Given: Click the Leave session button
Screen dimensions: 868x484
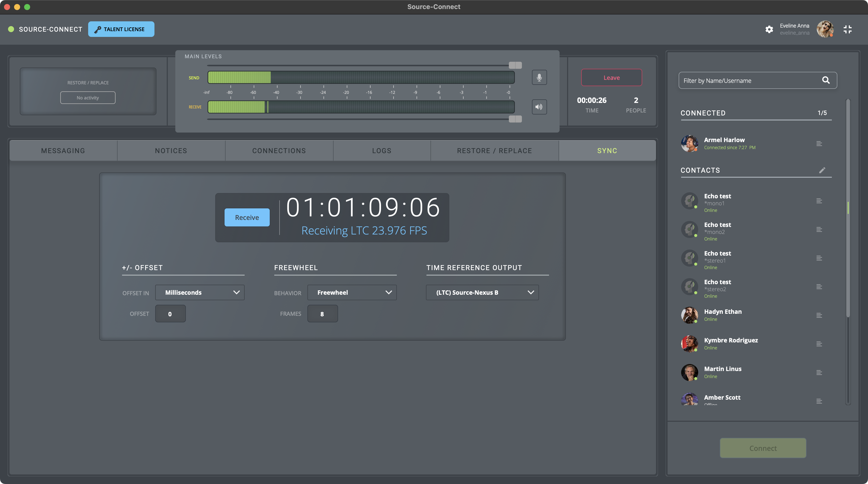Looking at the screenshot, I should point(611,78).
